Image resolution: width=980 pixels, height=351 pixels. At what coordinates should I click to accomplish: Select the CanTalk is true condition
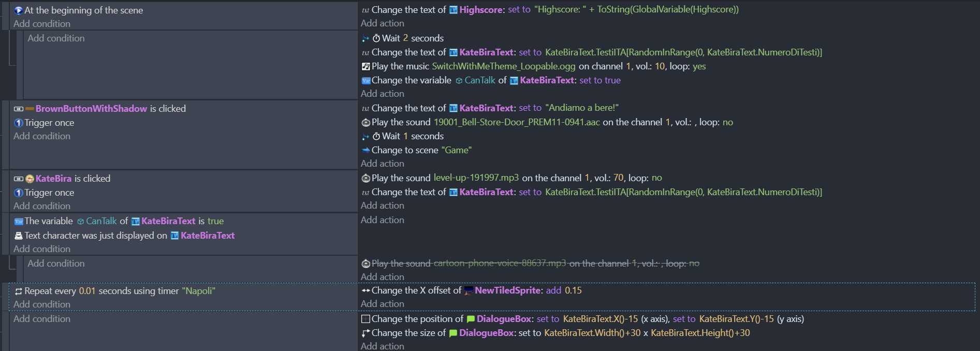tap(119, 221)
